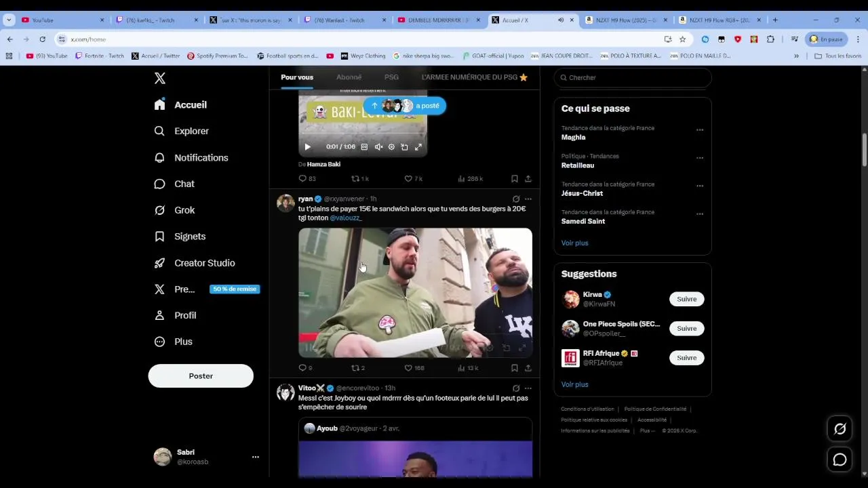Switch to L'ARMEE NUMÉRIQUE DU PSG tab

click(x=475, y=77)
